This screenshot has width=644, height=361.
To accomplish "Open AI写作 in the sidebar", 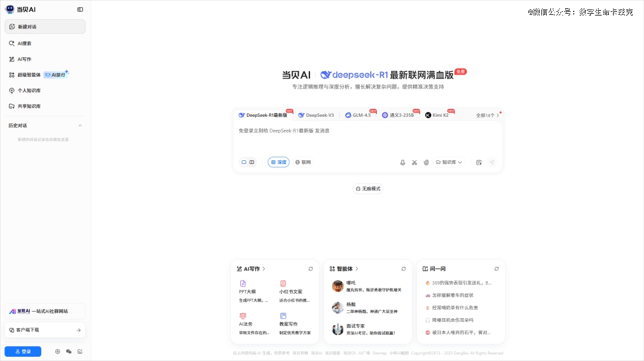I will coord(45,59).
